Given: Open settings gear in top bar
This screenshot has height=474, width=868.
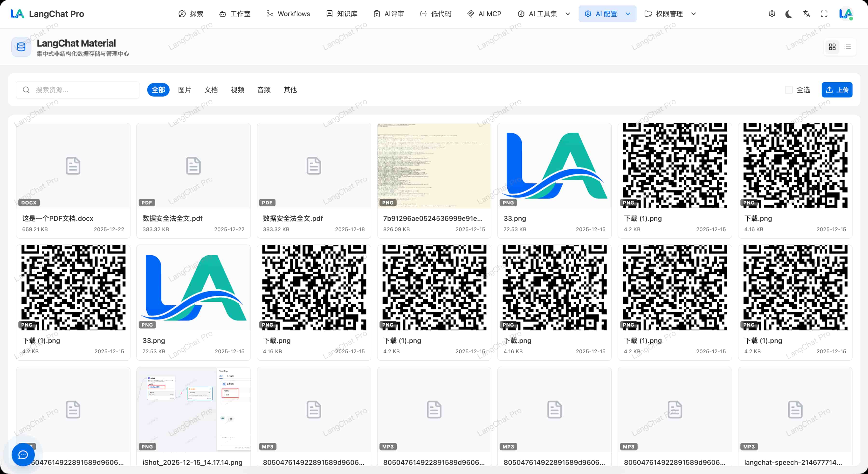Looking at the screenshot, I should point(772,14).
